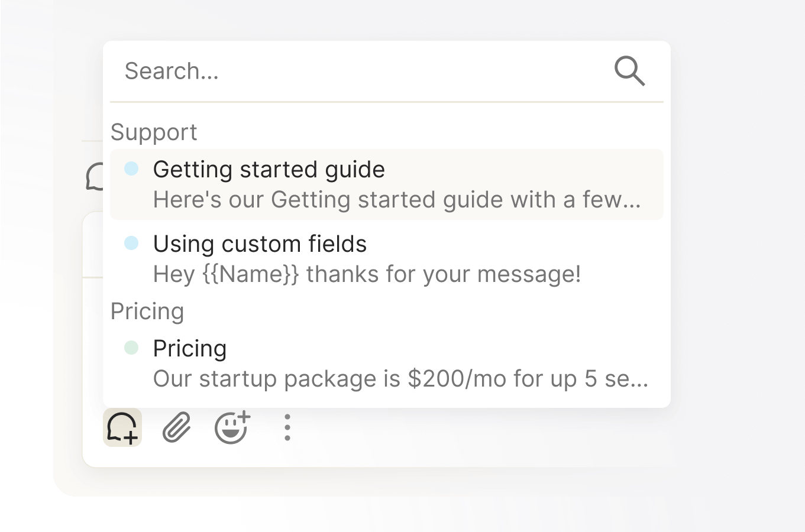Click the magnifying glass search icon

(629, 72)
